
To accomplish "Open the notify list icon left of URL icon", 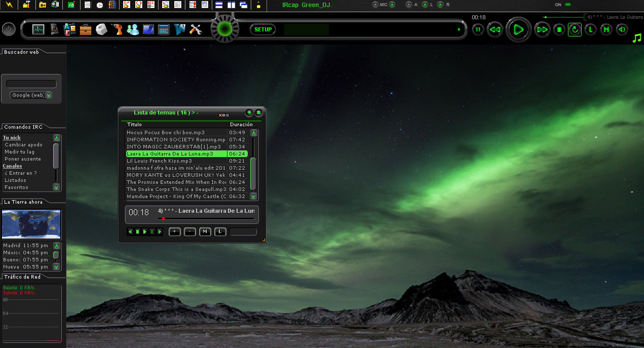I will (192, 5).
